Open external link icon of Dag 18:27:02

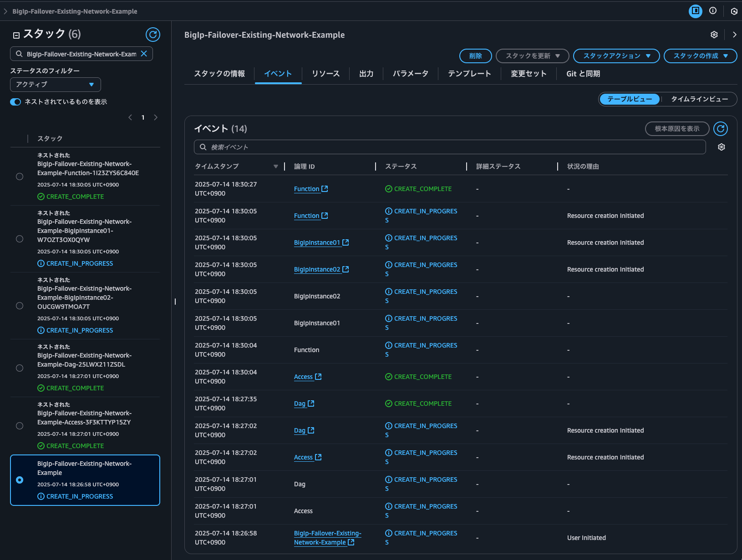311,430
